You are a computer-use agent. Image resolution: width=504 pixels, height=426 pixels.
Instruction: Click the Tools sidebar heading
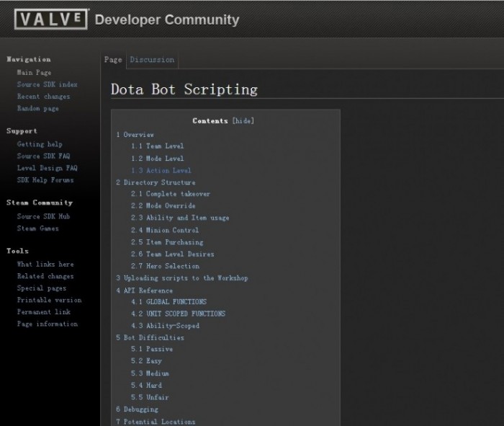18,251
